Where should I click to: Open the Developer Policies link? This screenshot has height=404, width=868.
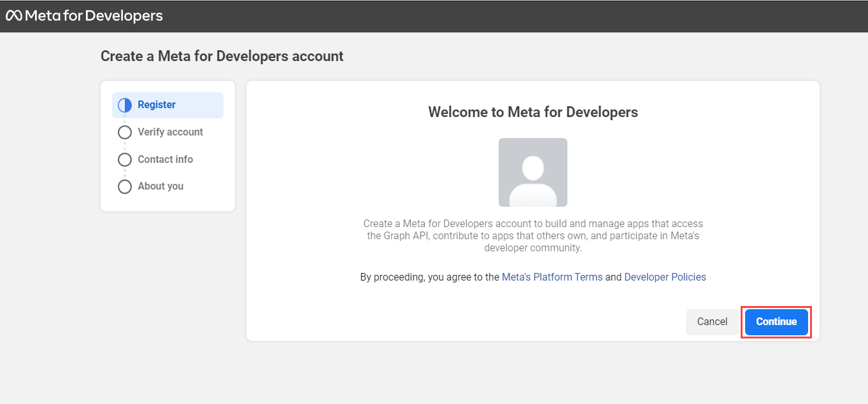pos(664,277)
